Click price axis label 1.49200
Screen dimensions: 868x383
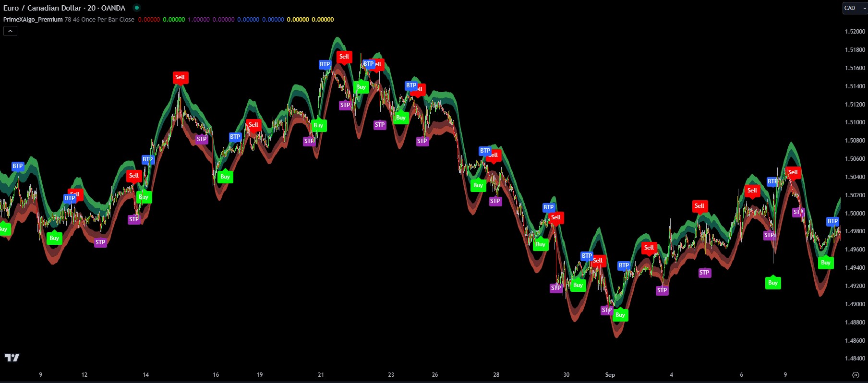[x=855, y=286]
